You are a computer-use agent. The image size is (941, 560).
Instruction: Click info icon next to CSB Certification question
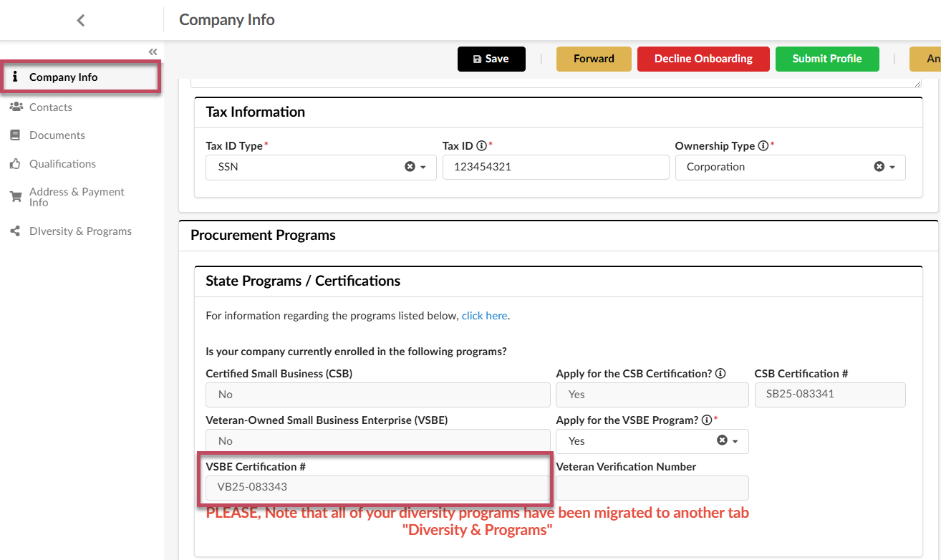click(720, 373)
